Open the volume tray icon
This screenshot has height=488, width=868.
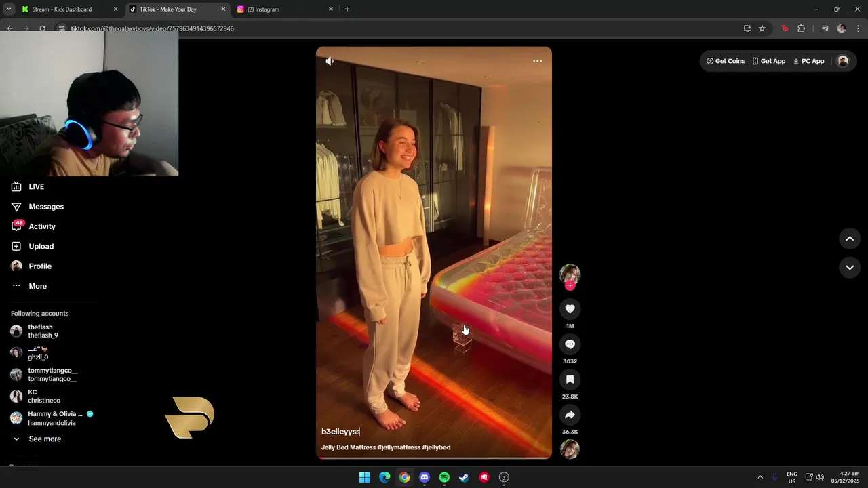(820, 477)
